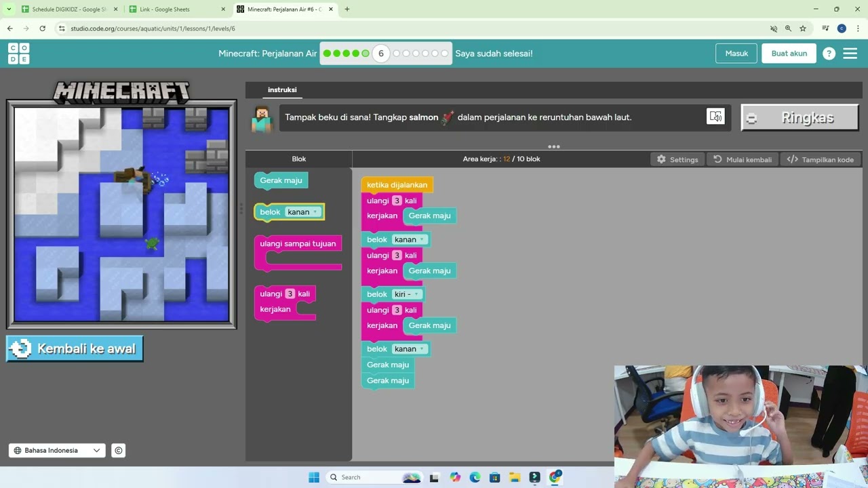Select the instruksi tab
868x488 pixels.
282,89
